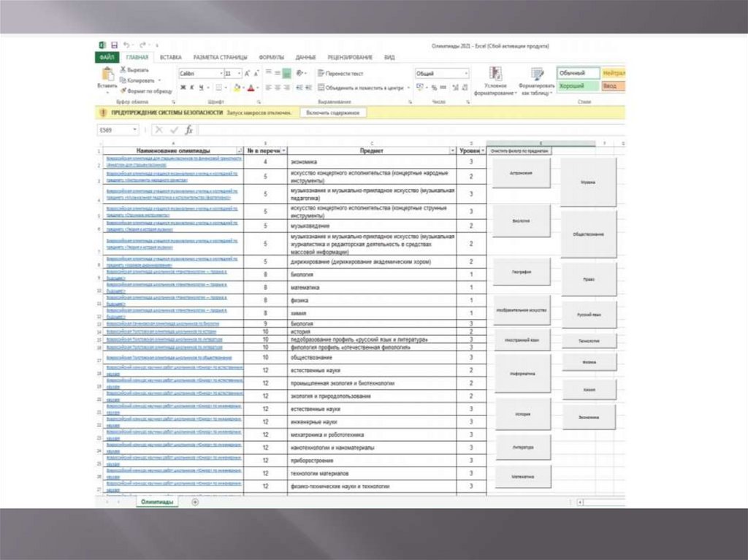Click the font color red A swatch
Screen dimensions: 748x560
[x=250, y=88]
